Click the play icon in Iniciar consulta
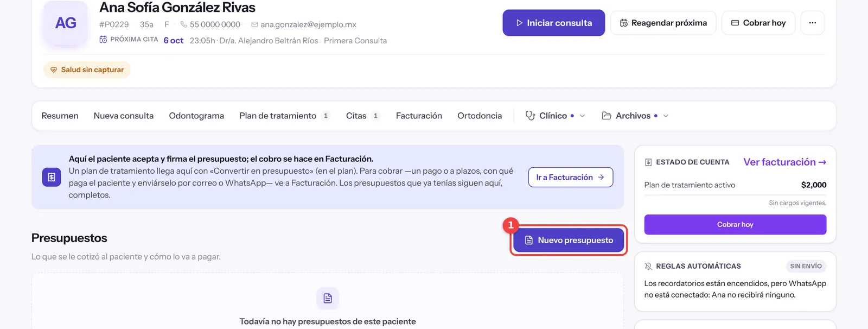The image size is (868, 329). coord(519,23)
